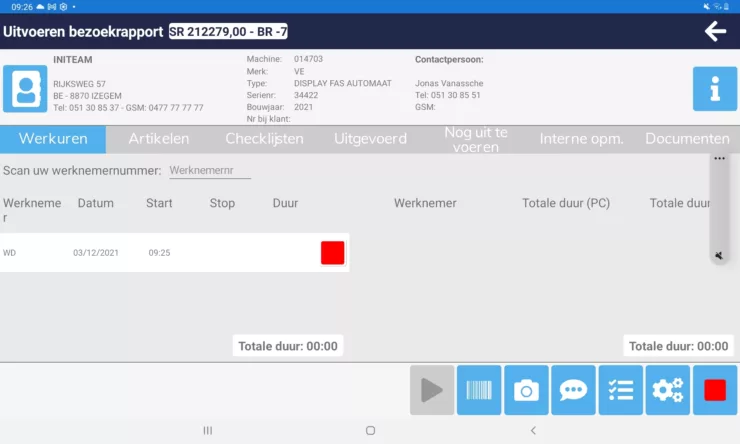The width and height of the screenshot is (740, 444).
Task: Tap the Stop column header
Action: point(222,203)
